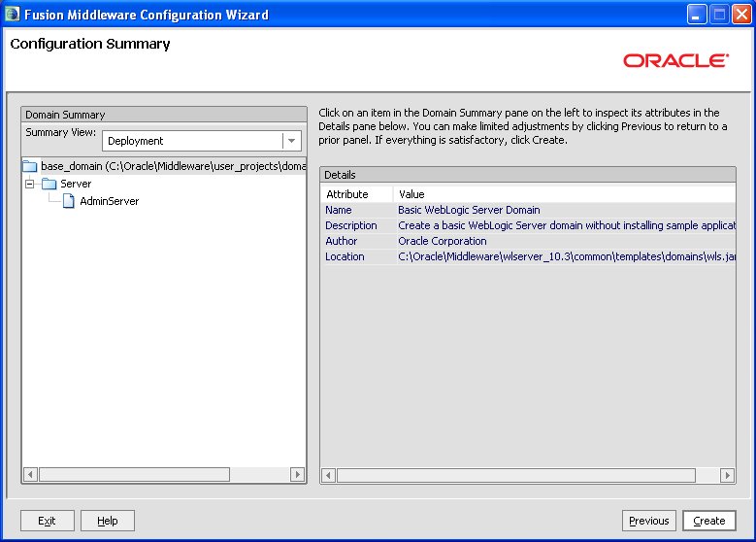Click the Server folder icon

(x=49, y=184)
